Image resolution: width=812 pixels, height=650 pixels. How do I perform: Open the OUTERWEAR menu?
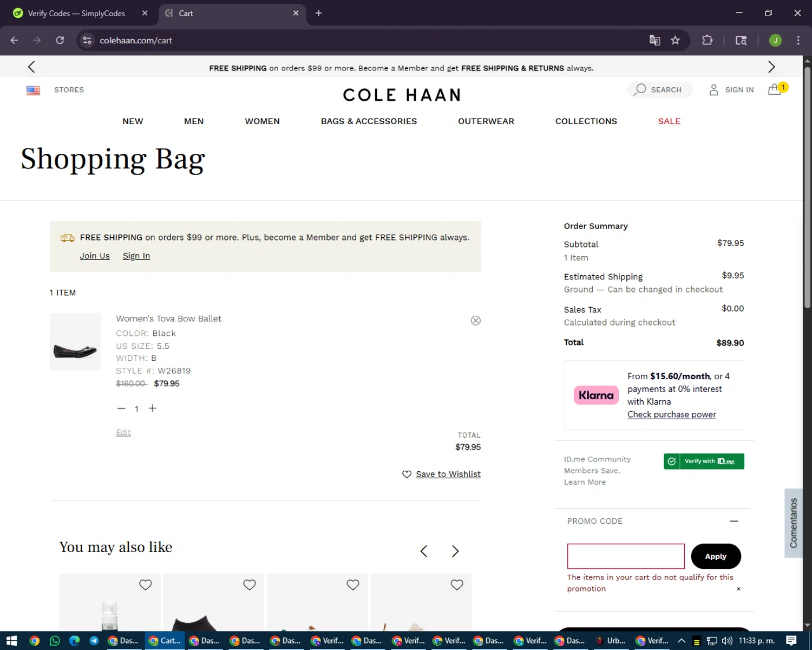[486, 121]
